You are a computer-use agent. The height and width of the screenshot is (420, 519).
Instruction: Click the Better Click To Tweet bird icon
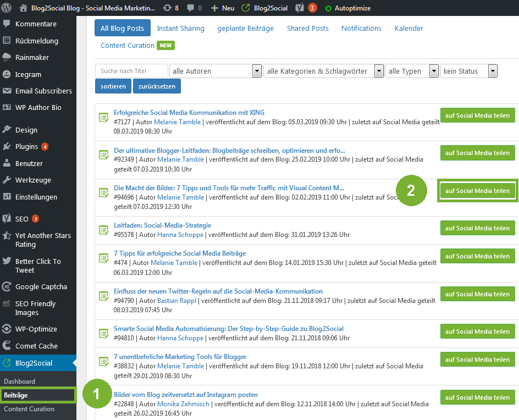pos(7,261)
